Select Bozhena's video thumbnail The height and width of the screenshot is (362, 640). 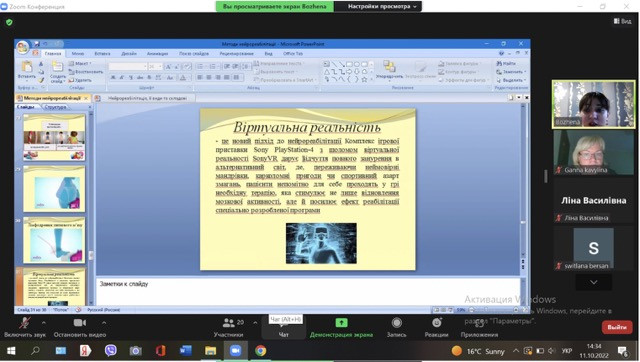tap(593, 104)
